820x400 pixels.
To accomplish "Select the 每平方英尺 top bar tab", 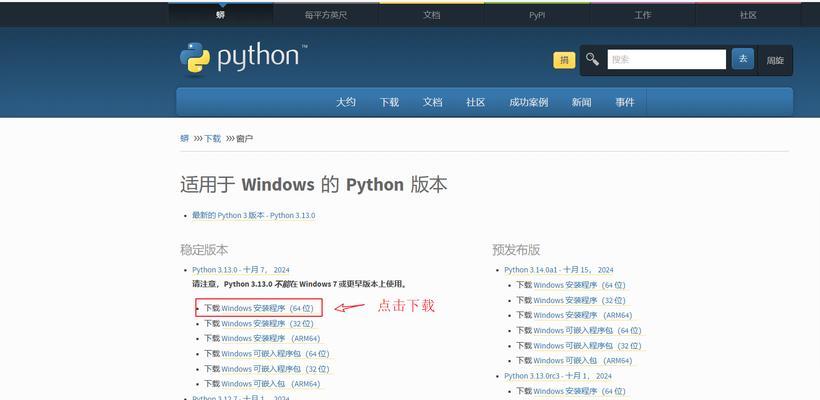I will pyautogui.click(x=326, y=15).
